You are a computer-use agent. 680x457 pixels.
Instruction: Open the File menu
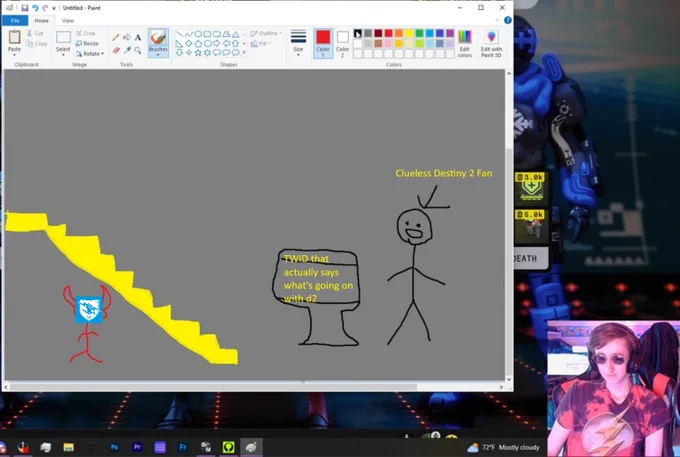click(15, 20)
